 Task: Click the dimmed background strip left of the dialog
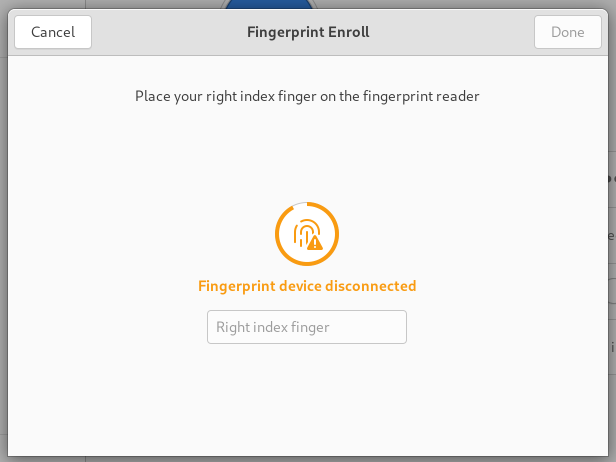pyautogui.click(x=4, y=236)
